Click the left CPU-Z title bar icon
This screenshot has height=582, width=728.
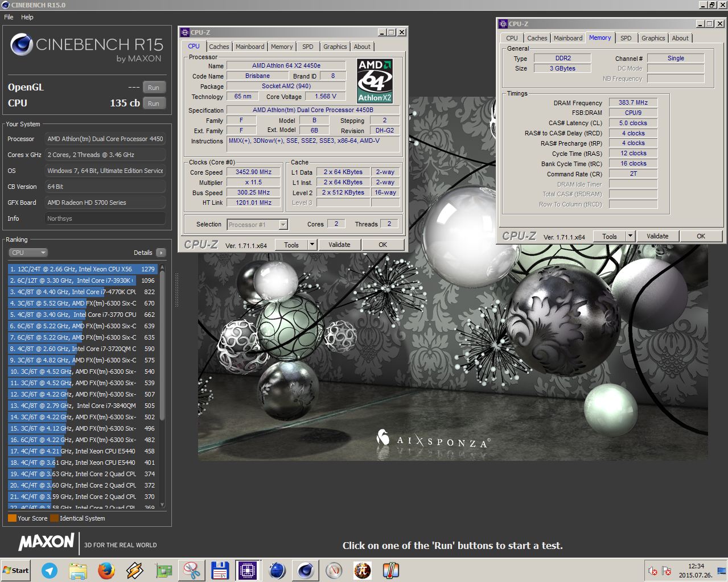(184, 32)
